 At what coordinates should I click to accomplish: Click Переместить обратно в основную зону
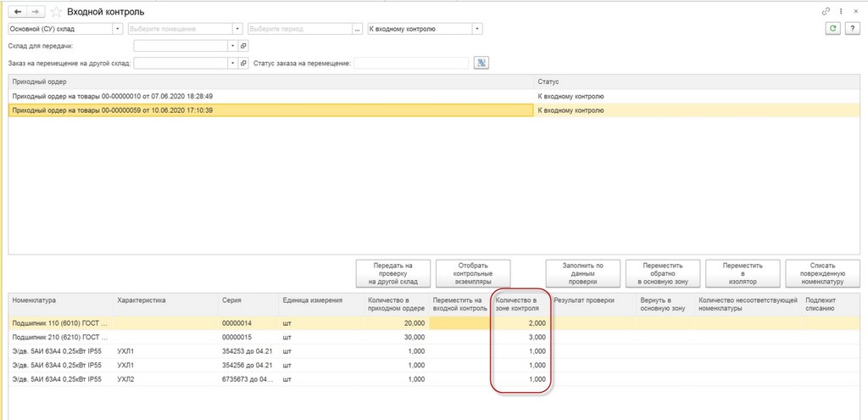663,273
